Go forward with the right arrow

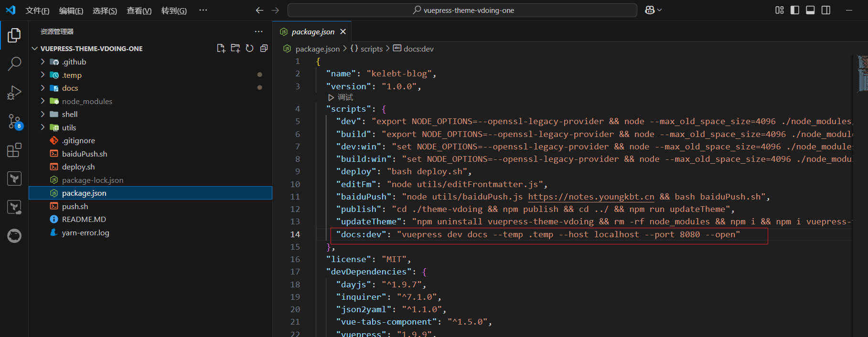[x=275, y=10]
